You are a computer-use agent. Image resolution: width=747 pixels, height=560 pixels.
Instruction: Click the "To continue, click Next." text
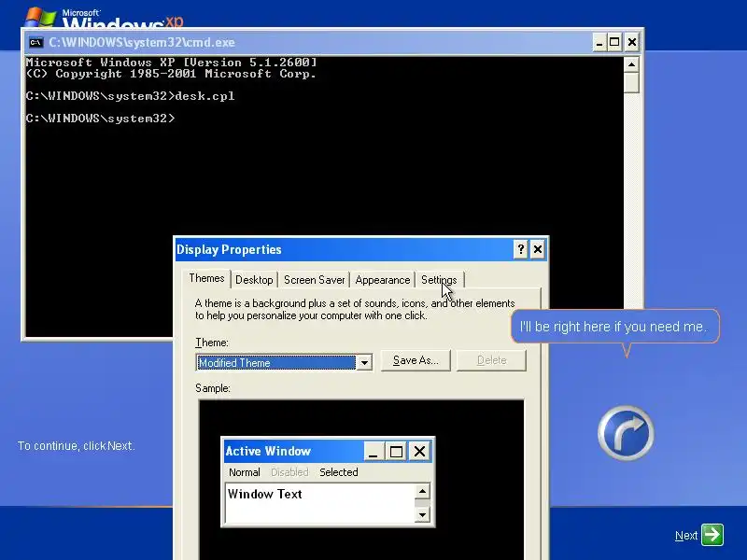coord(77,446)
